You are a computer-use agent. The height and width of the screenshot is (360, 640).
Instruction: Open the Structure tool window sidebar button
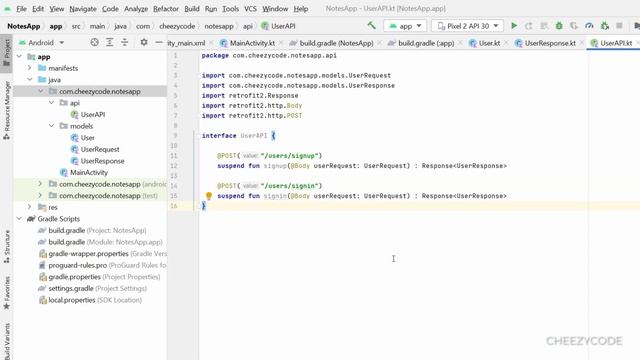pos(7,247)
